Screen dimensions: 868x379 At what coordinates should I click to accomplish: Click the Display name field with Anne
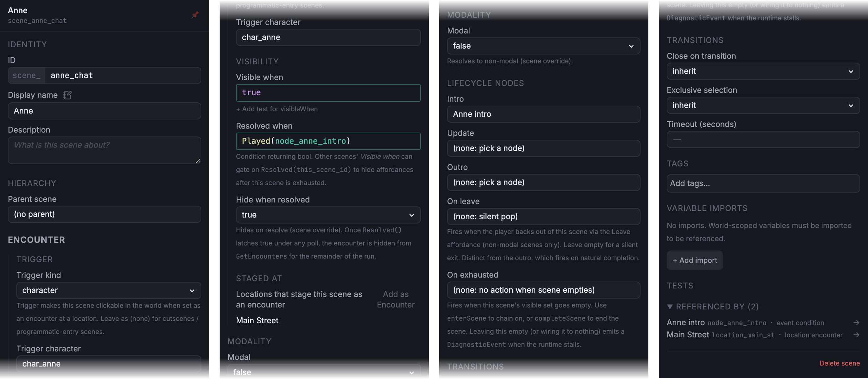pos(105,111)
